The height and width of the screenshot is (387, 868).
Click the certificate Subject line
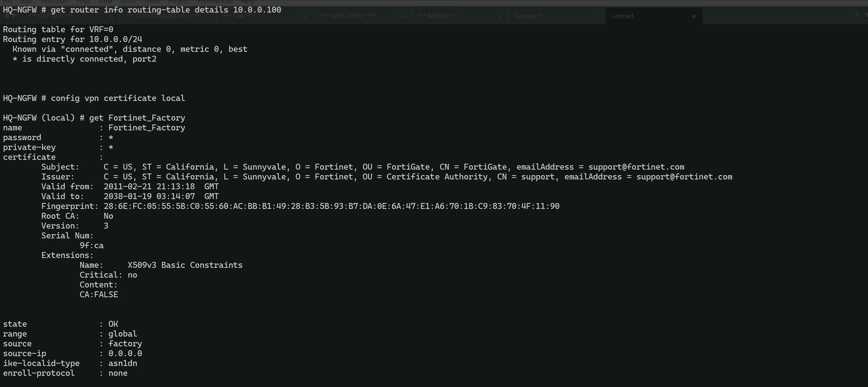coord(363,167)
